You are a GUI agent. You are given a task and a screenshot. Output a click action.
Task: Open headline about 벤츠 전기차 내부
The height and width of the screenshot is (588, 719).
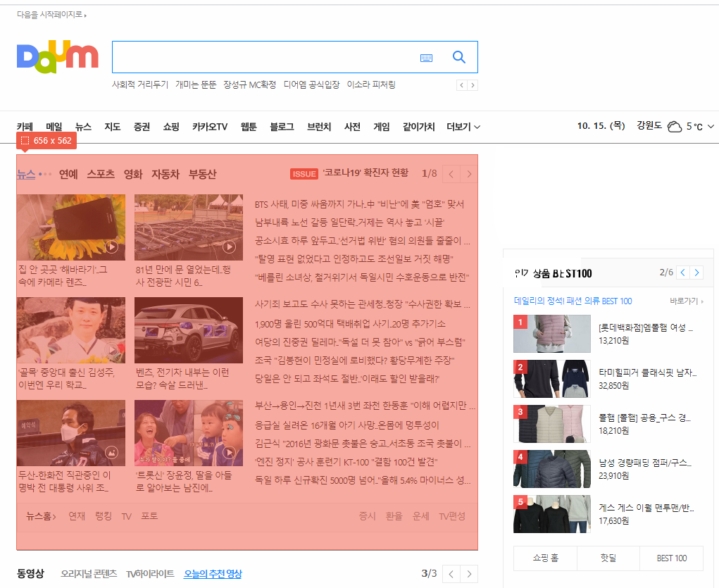(182, 378)
